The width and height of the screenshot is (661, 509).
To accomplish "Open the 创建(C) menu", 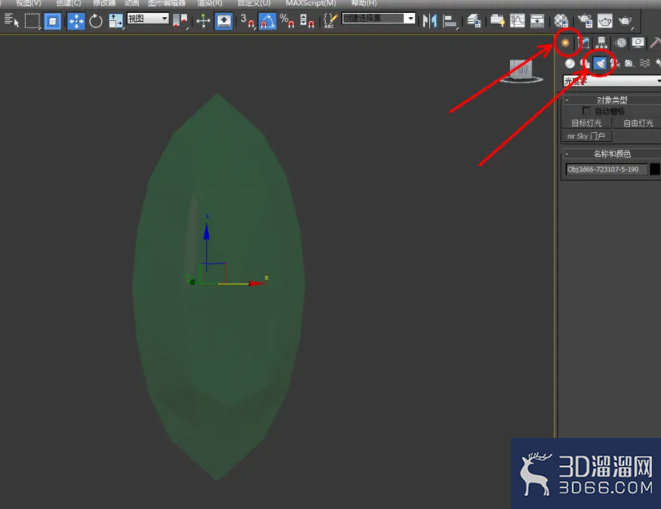I will pos(68,3).
